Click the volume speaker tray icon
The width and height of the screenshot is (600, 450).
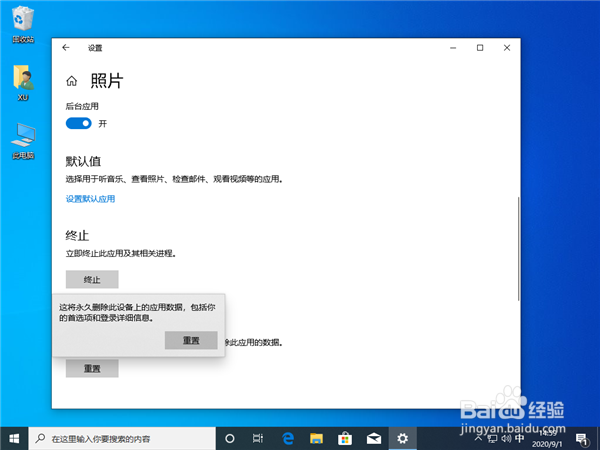click(506, 439)
